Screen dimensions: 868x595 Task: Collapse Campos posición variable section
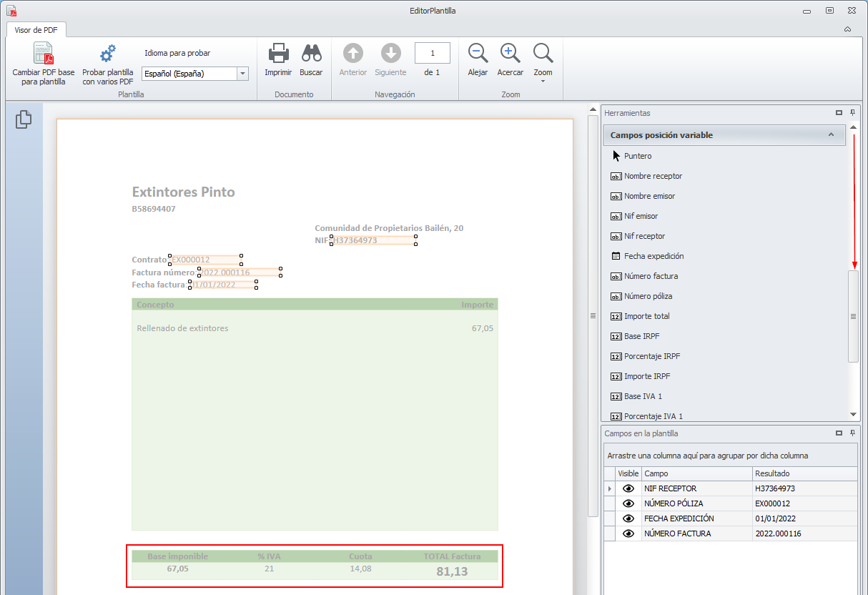(x=831, y=135)
